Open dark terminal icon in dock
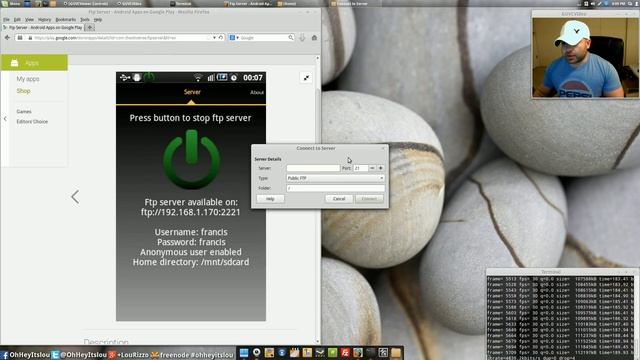640x360 pixels. click(x=371, y=353)
